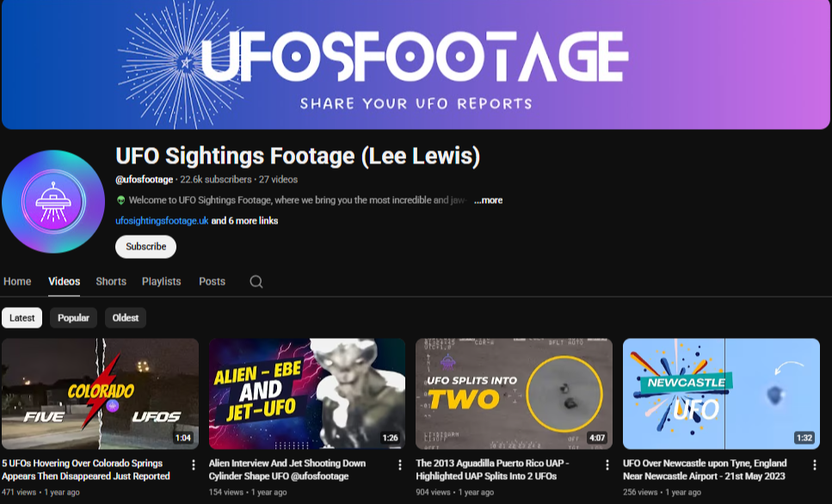This screenshot has width=832, height=504.
Task: Open options menu for Alien Interview video
Action: pyautogui.click(x=400, y=464)
